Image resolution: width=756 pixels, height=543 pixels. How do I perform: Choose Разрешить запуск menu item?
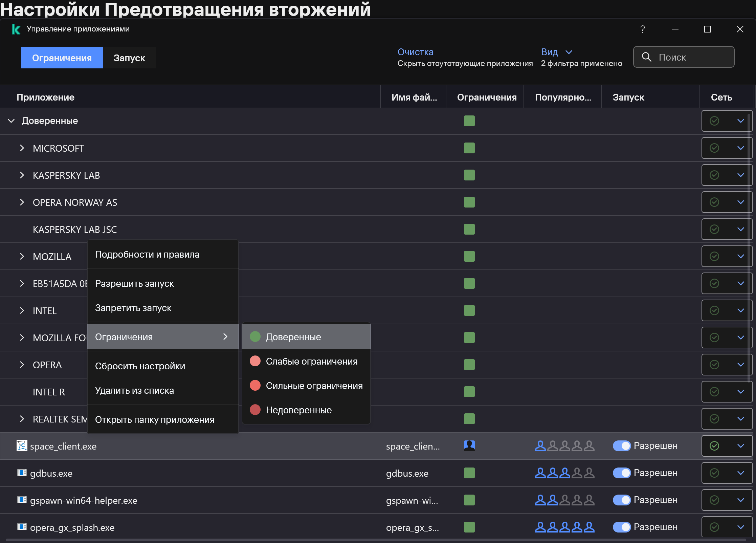pyautogui.click(x=163, y=283)
